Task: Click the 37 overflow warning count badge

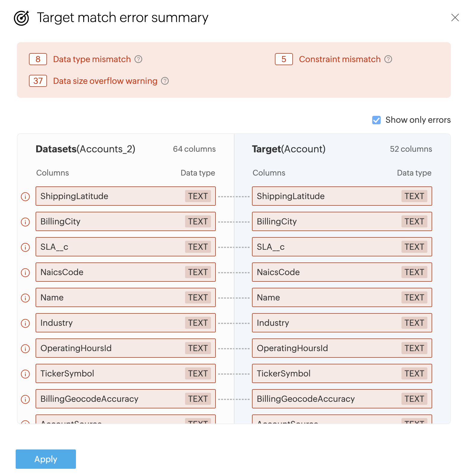Action: point(38,81)
